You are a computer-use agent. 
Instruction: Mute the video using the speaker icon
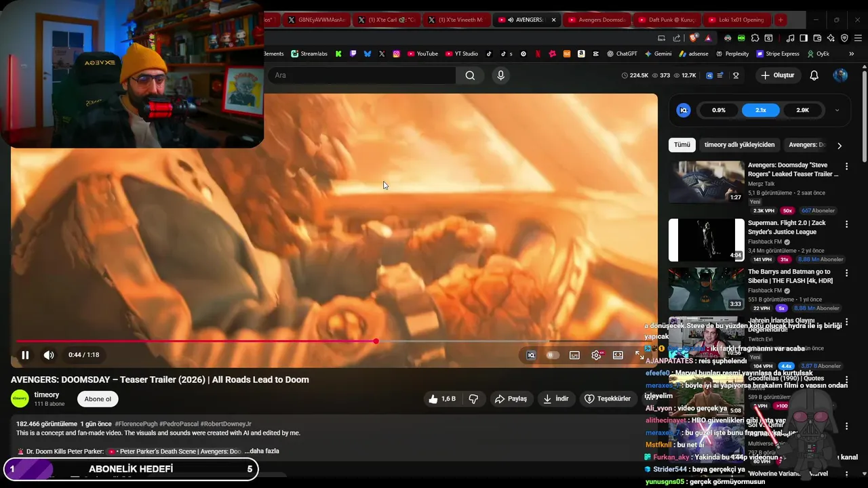[49, 355]
